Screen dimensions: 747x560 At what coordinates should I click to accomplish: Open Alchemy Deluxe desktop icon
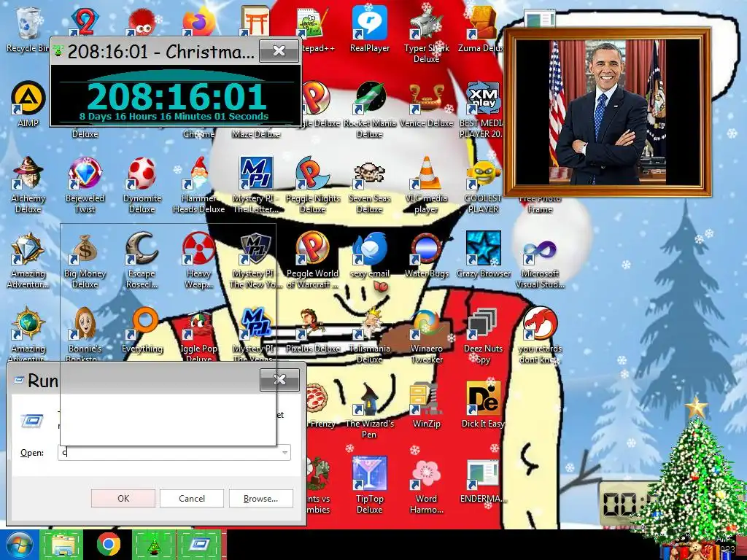click(x=28, y=184)
